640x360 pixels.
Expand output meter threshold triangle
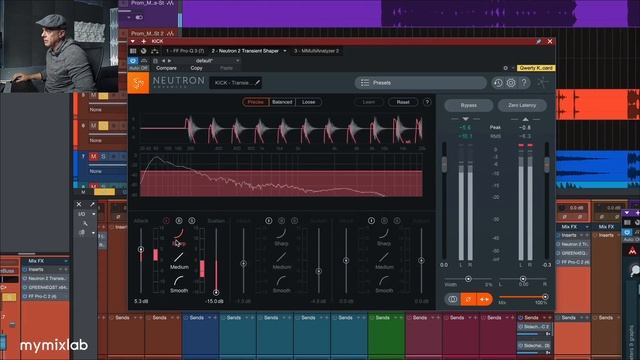525,119
